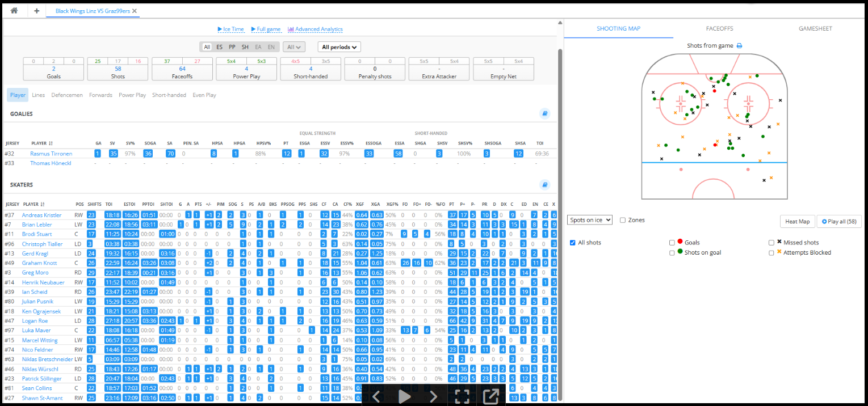
Task: Sort players using Skaters PLAYER column arrow
Action: tap(51, 204)
